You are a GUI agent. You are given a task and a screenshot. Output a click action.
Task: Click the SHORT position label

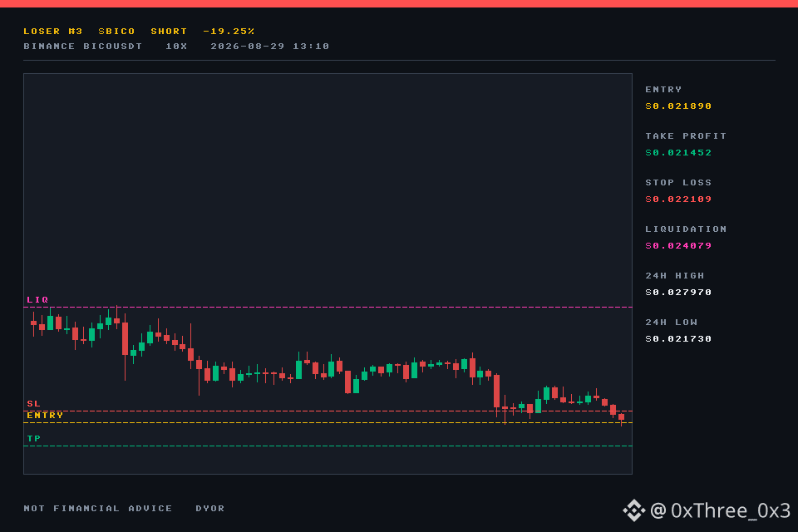169,31
